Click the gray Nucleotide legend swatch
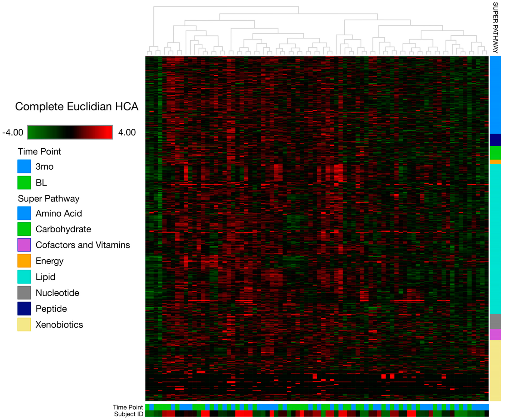507x420 pixels. (x=24, y=292)
